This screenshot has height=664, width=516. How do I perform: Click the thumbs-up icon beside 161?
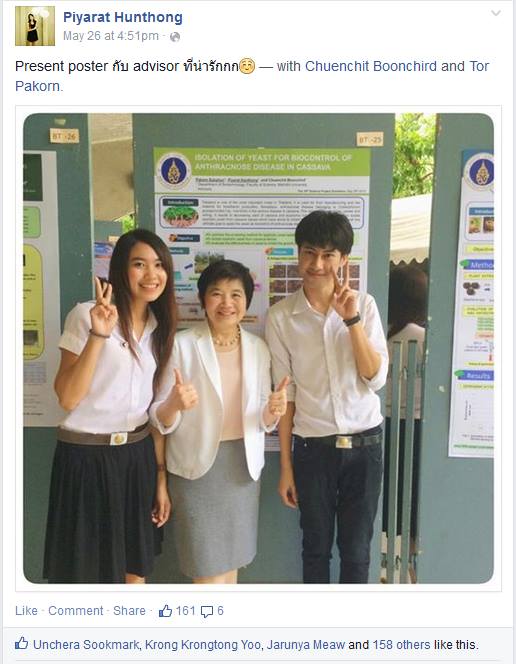pos(166,611)
